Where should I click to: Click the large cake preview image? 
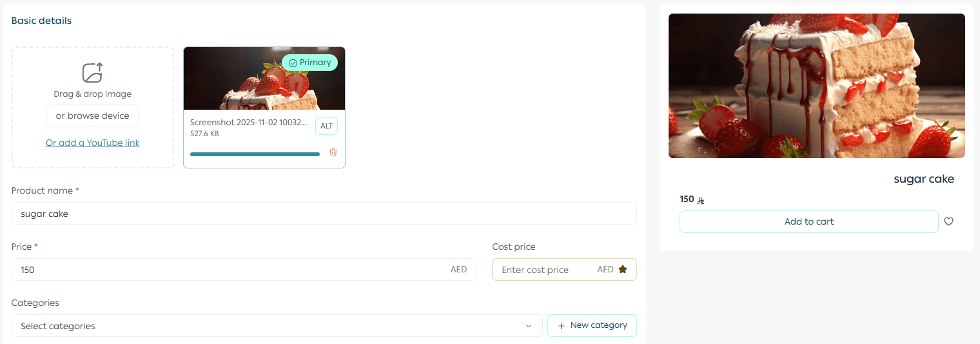click(816, 86)
